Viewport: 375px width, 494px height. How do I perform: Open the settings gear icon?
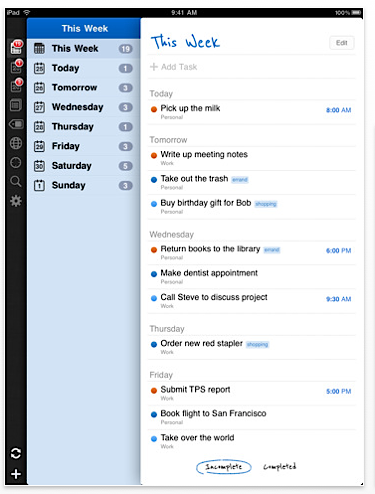coord(16,201)
